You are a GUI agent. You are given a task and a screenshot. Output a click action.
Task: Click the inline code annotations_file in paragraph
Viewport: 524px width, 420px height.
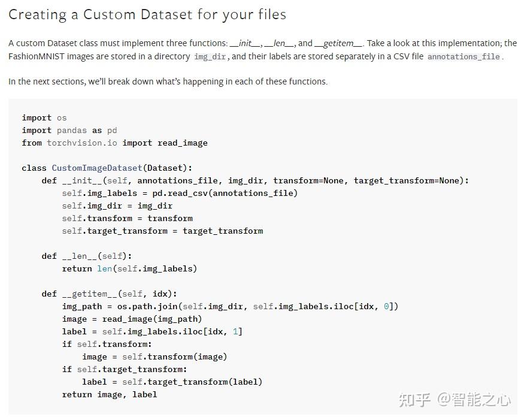pyautogui.click(x=464, y=57)
